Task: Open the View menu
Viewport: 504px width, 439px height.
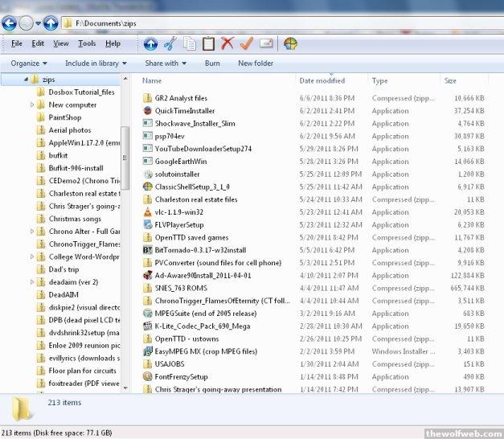Action: point(61,43)
